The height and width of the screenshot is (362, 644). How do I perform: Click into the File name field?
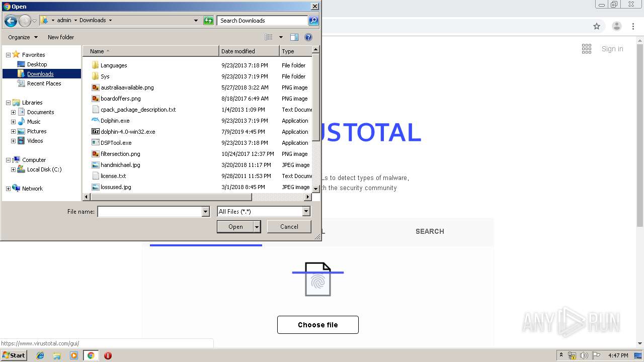[149, 212]
